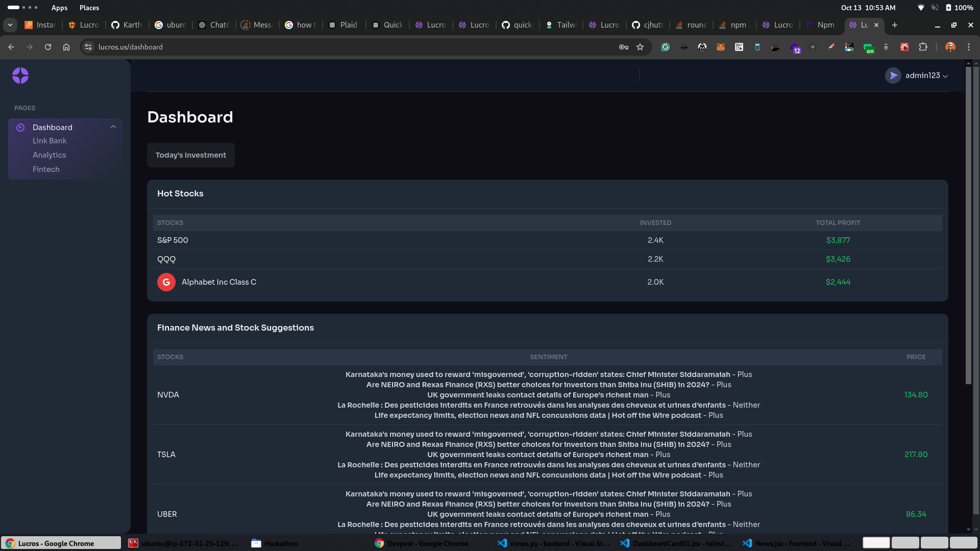This screenshot has width=980, height=551.
Task: Open the Chrome extensions puzzle icon
Action: click(923, 47)
